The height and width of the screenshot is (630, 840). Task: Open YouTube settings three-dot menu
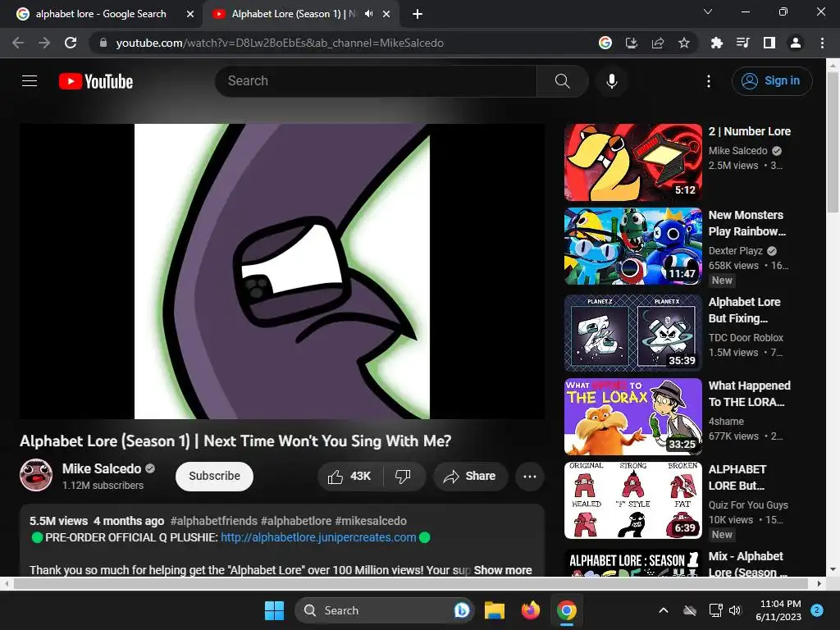point(708,81)
